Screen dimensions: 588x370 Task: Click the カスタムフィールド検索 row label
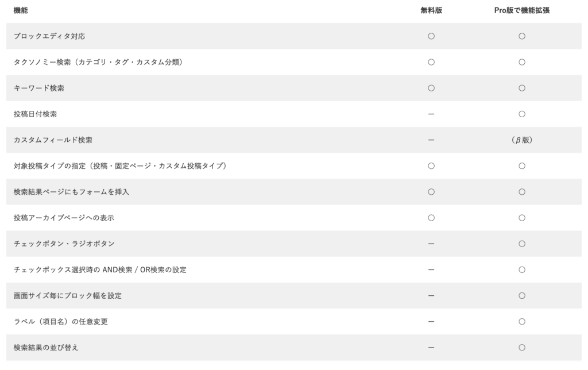pos(53,140)
